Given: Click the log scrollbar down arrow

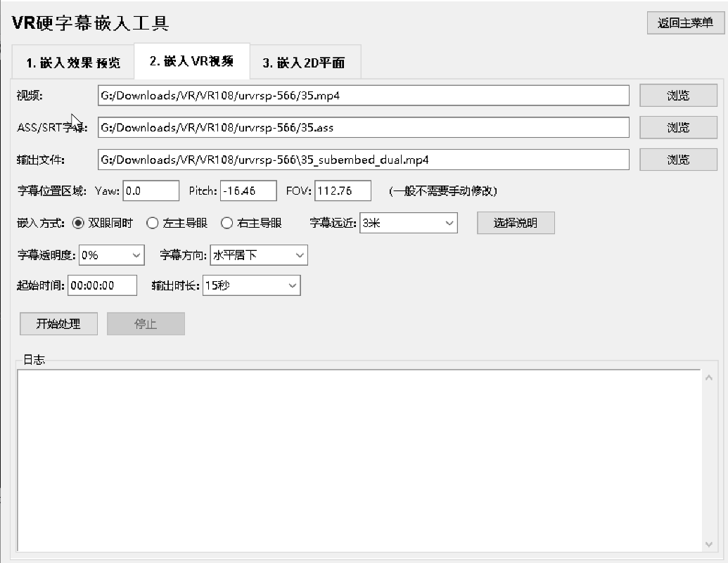Looking at the screenshot, I should [x=708, y=544].
